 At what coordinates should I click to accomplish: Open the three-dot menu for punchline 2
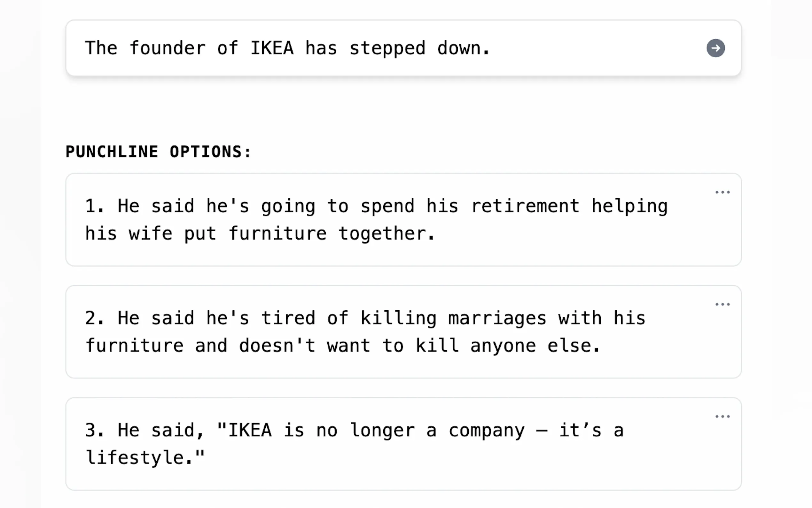point(722,305)
